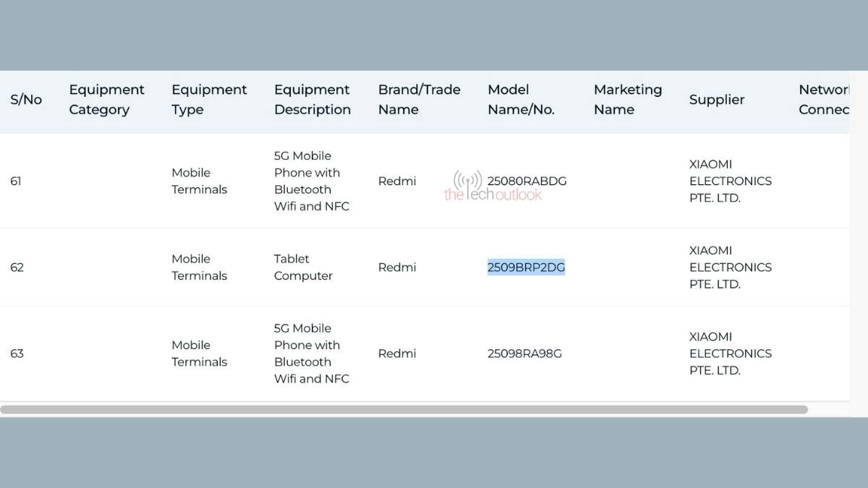Click the techoutlook watermark logo
The height and width of the screenshot is (488, 868).
click(x=492, y=188)
